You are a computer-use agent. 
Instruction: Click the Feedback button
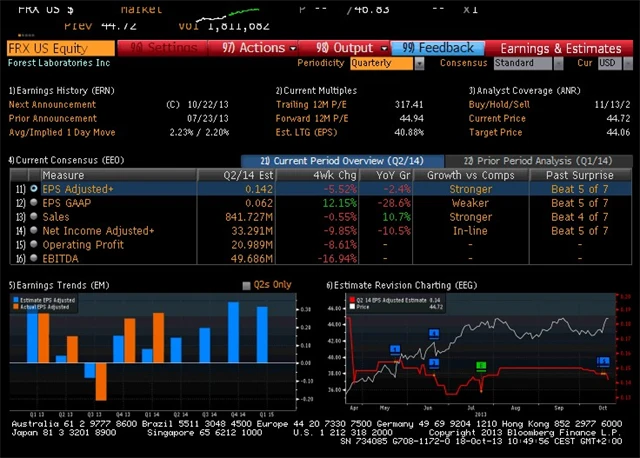coord(438,47)
